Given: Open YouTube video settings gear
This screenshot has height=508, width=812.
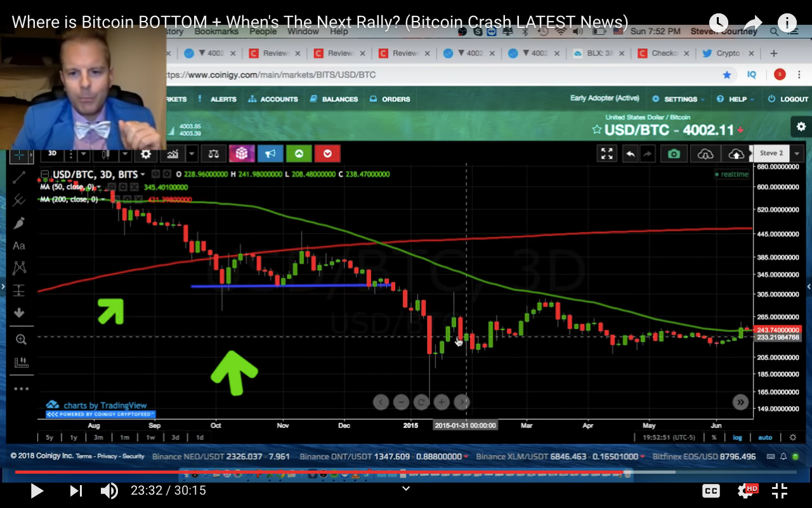Looking at the screenshot, I should pyautogui.click(x=747, y=490).
